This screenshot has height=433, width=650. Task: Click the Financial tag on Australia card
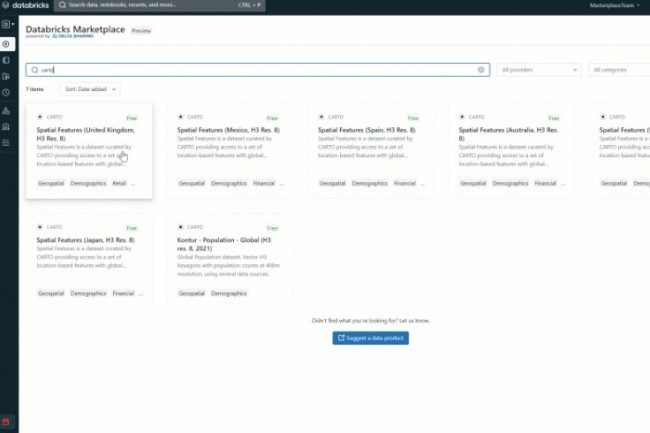(545, 183)
